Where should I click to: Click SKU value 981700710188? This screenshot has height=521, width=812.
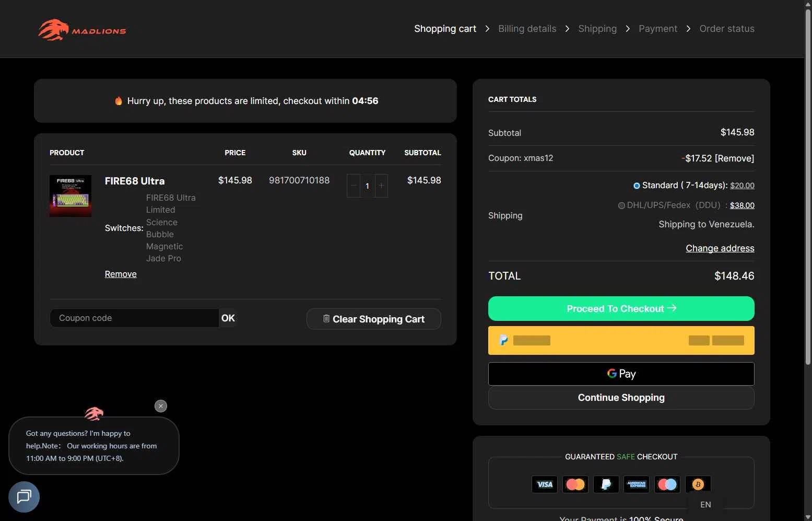pos(299,180)
